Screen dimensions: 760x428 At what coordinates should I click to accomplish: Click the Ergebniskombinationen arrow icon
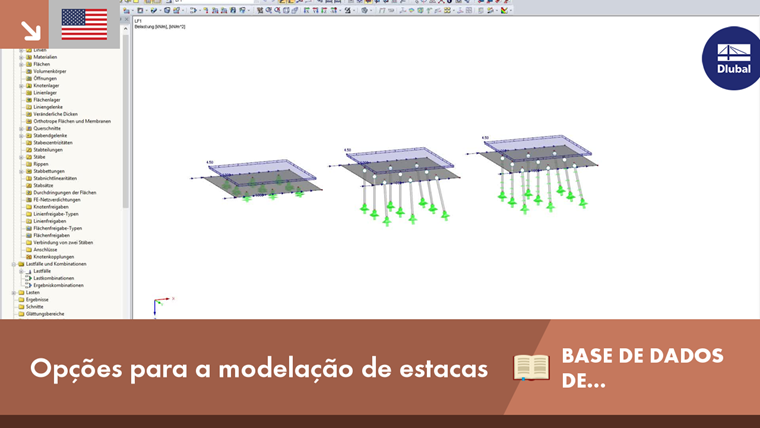pyautogui.click(x=29, y=285)
